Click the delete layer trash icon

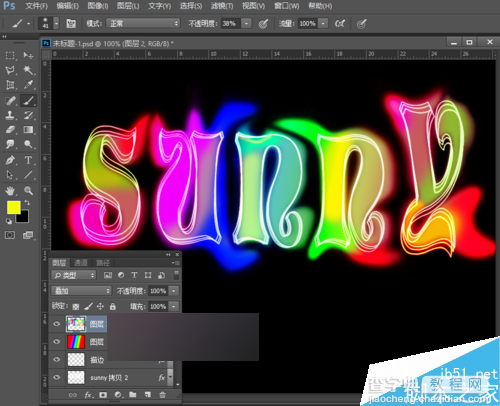coord(162,395)
